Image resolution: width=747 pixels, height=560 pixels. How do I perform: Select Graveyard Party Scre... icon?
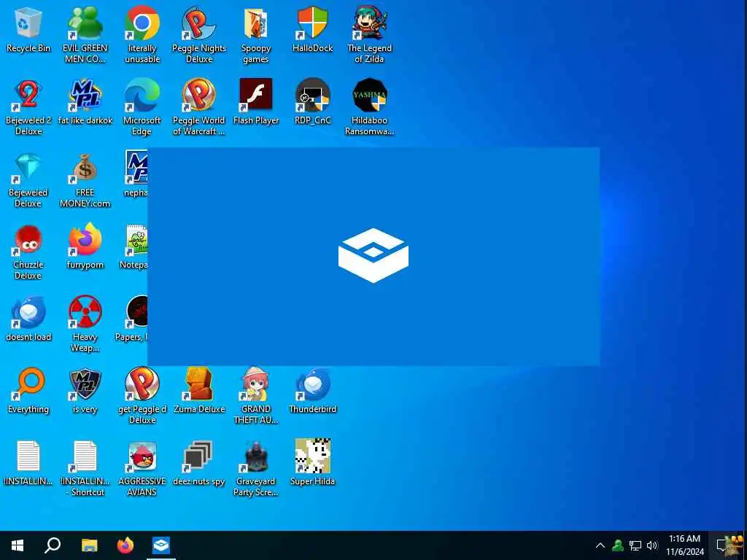pyautogui.click(x=256, y=470)
